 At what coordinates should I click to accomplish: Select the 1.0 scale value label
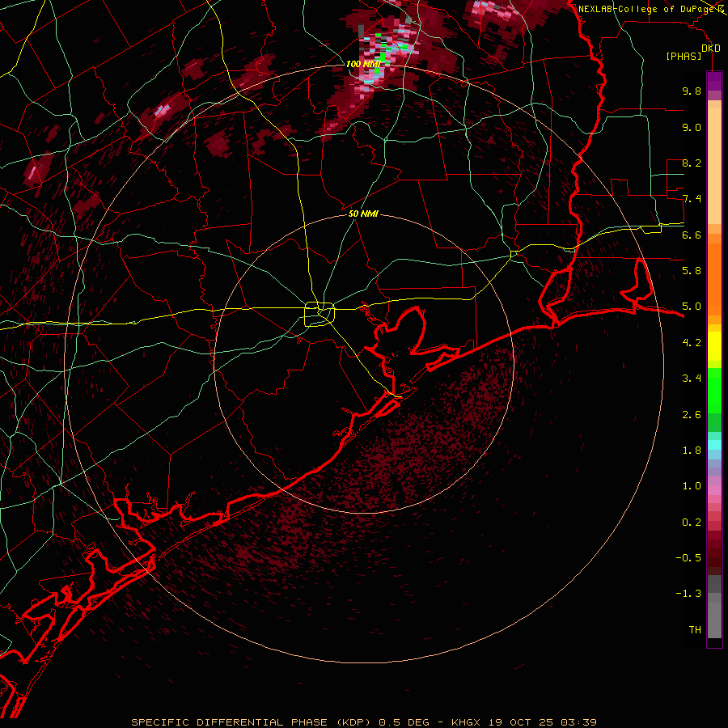tap(692, 486)
